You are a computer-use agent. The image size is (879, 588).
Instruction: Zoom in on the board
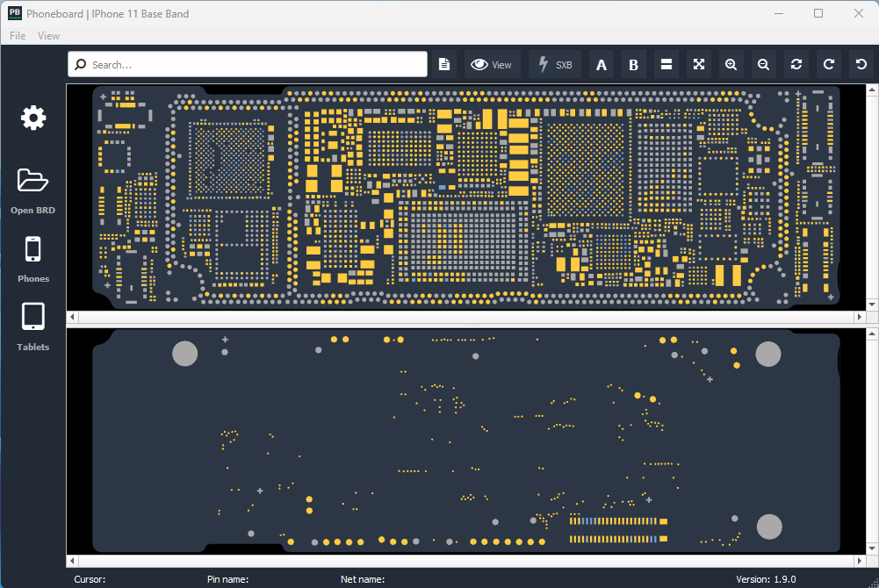pos(731,64)
